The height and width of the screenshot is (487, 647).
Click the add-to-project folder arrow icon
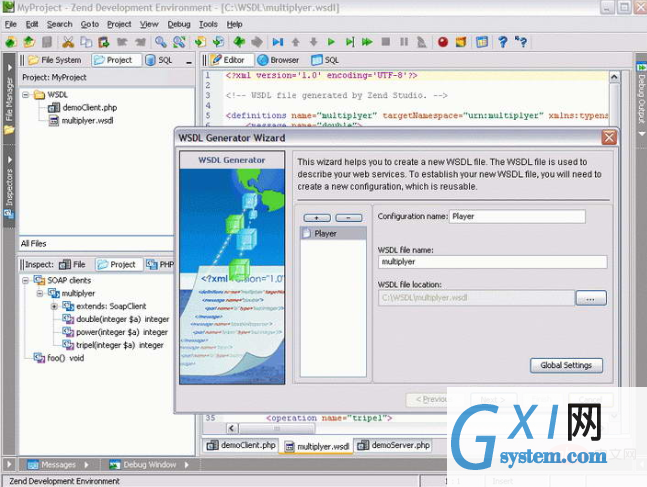pos(200,42)
